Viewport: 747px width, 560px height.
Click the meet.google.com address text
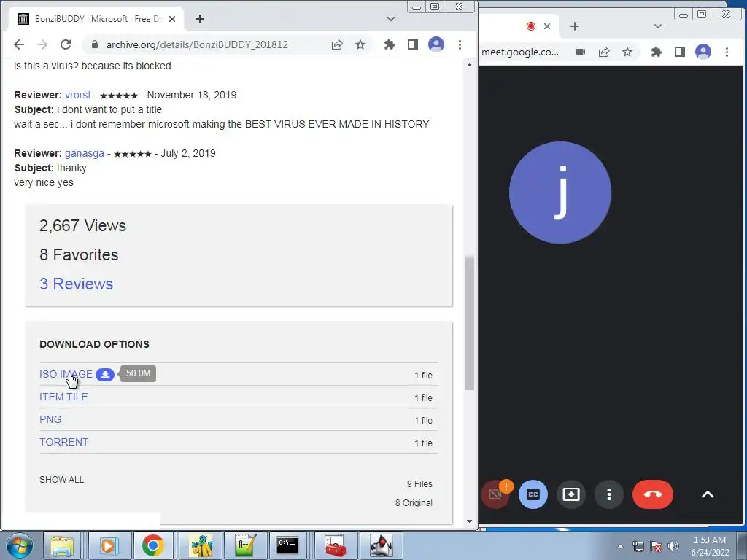tap(520, 52)
